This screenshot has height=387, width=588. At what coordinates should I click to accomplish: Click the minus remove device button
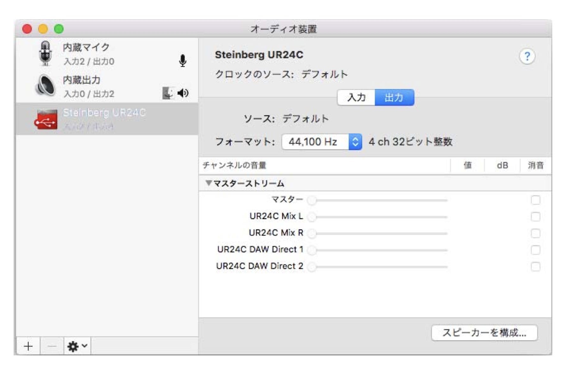click(x=52, y=346)
